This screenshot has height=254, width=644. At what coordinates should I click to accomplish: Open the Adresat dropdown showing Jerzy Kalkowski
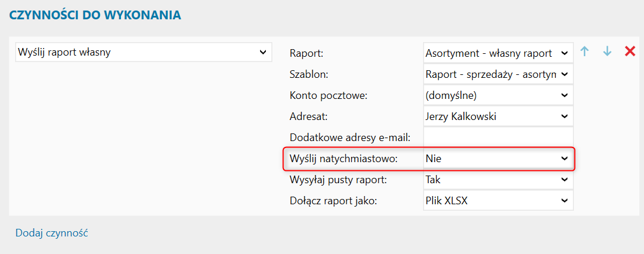point(498,116)
